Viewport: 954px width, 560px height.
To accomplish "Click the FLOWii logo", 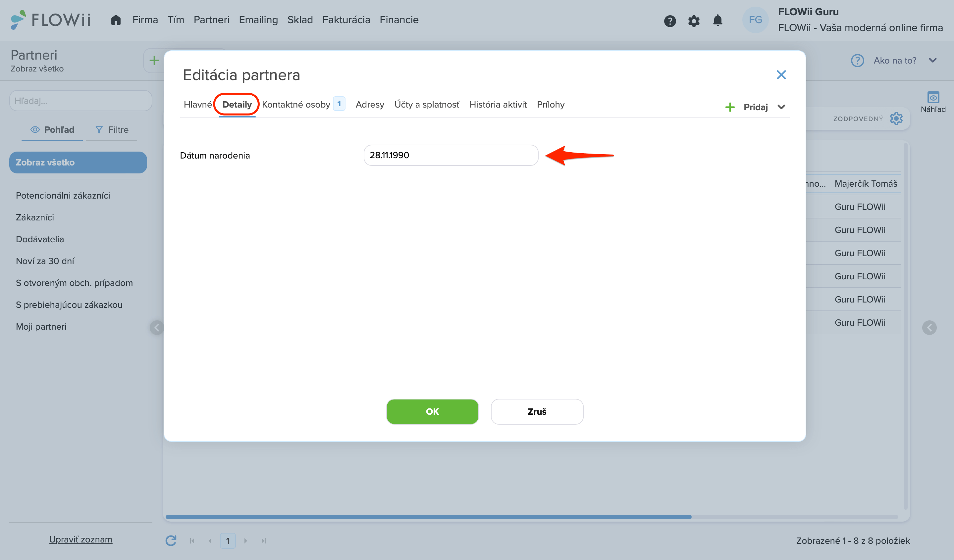I will click(50, 20).
